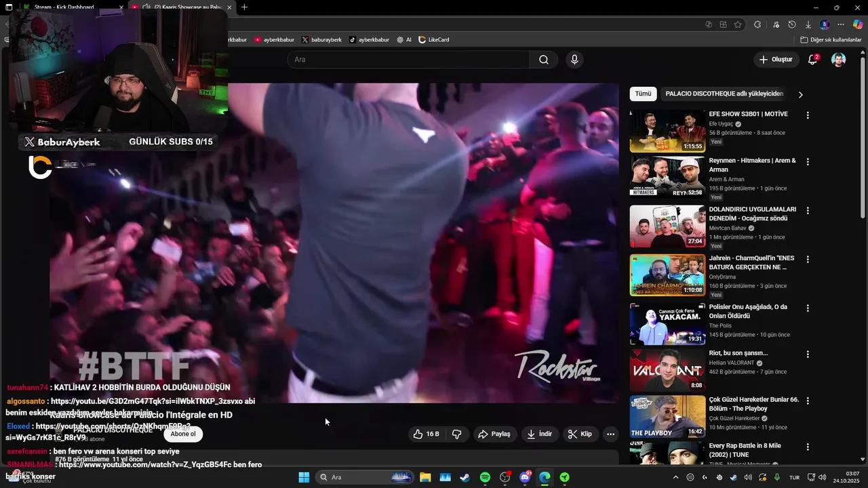
Task: Open options for DOLANDIRICI UYGULAMALARI video
Action: 808,211
